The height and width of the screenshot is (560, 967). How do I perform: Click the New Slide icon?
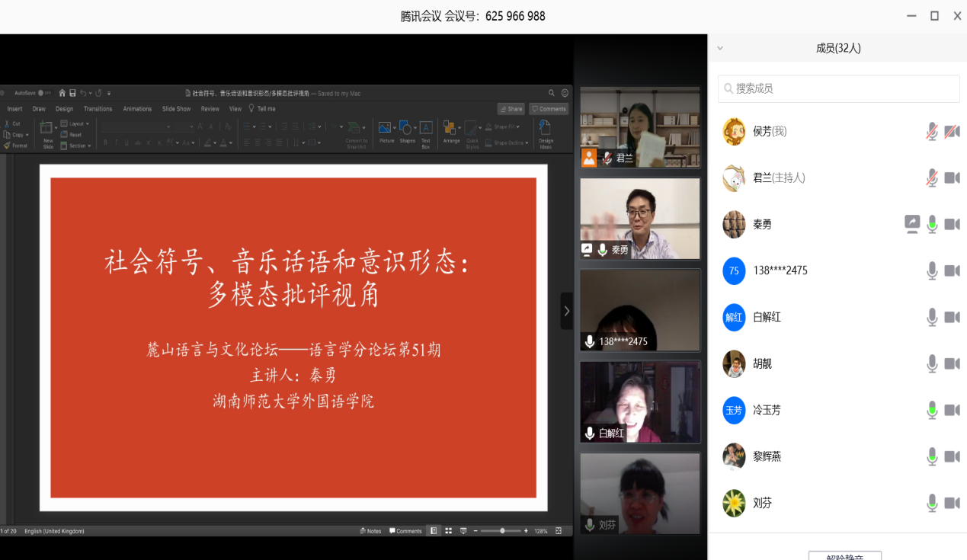click(x=47, y=129)
